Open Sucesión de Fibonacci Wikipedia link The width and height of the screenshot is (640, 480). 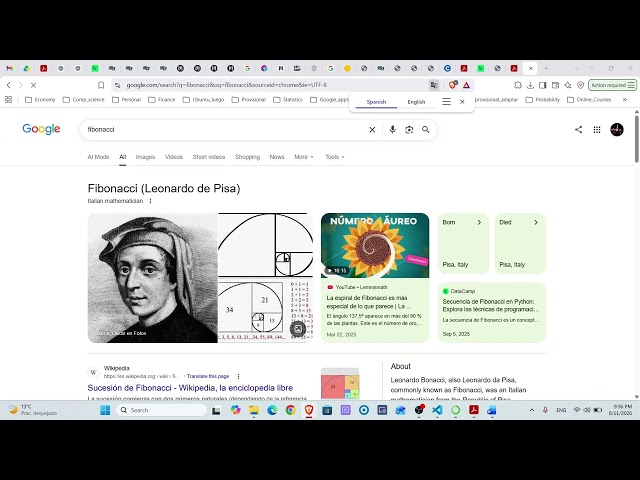(190, 388)
